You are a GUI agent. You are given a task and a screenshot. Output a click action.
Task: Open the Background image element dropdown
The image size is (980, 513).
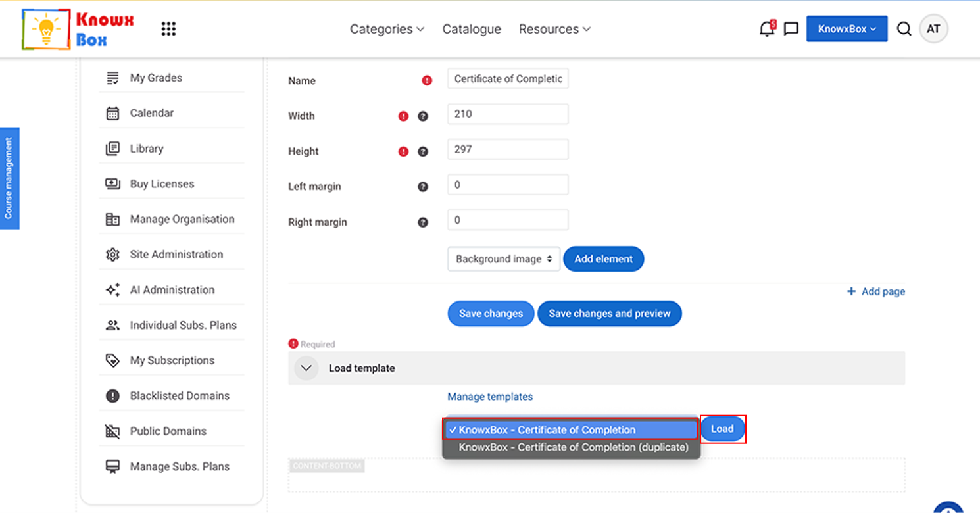pos(504,259)
